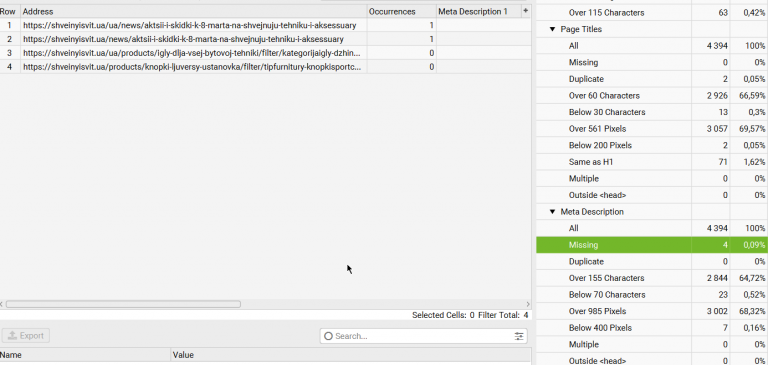Click the Export button
Screen dimensions: 768x365
[x=26, y=336]
